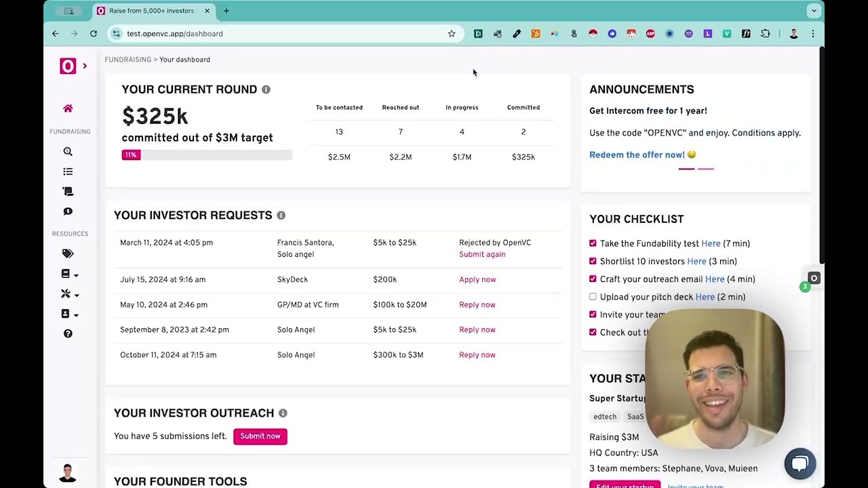Expand the book resources dropdown in sidebar

(70, 274)
